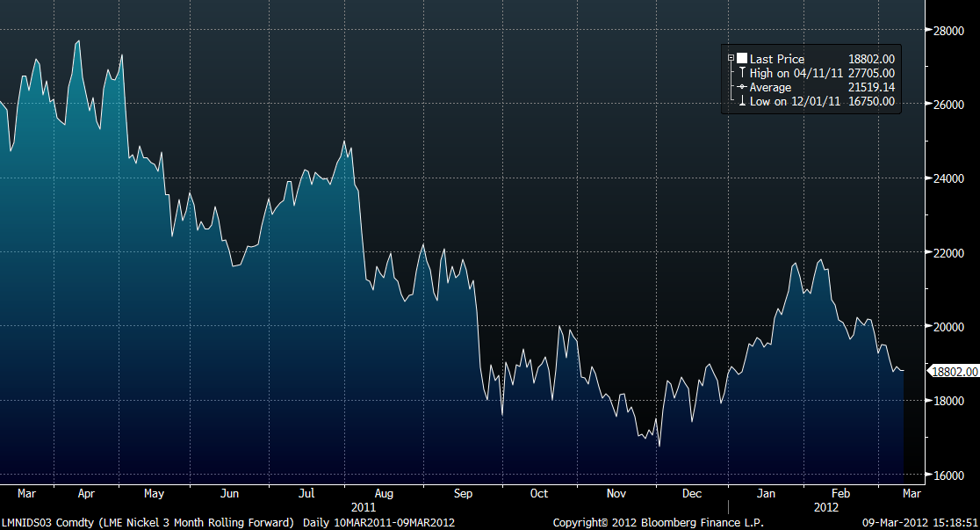Click the Average legend entry text
The height and width of the screenshot is (530, 980).
coord(770,87)
